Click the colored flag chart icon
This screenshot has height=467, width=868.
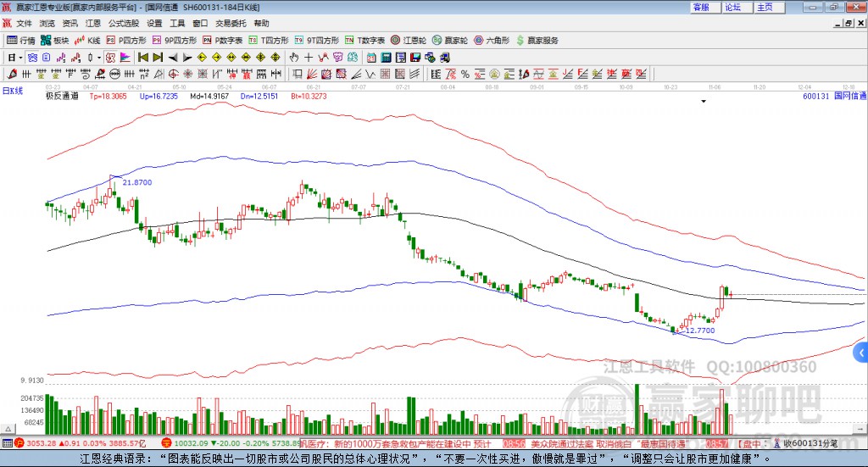[x=125, y=58]
